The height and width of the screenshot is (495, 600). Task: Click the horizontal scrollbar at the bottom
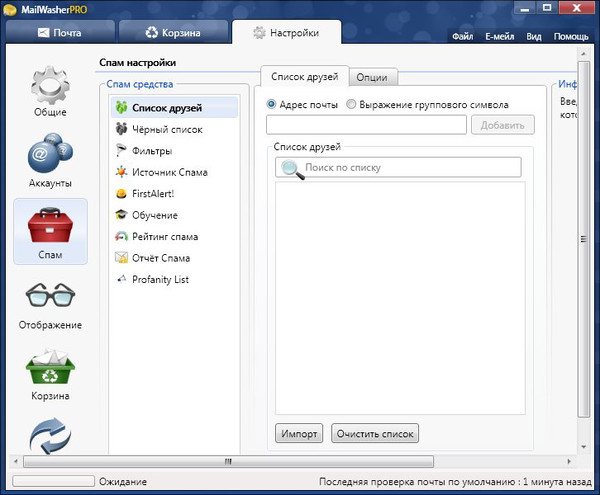[228, 462]
